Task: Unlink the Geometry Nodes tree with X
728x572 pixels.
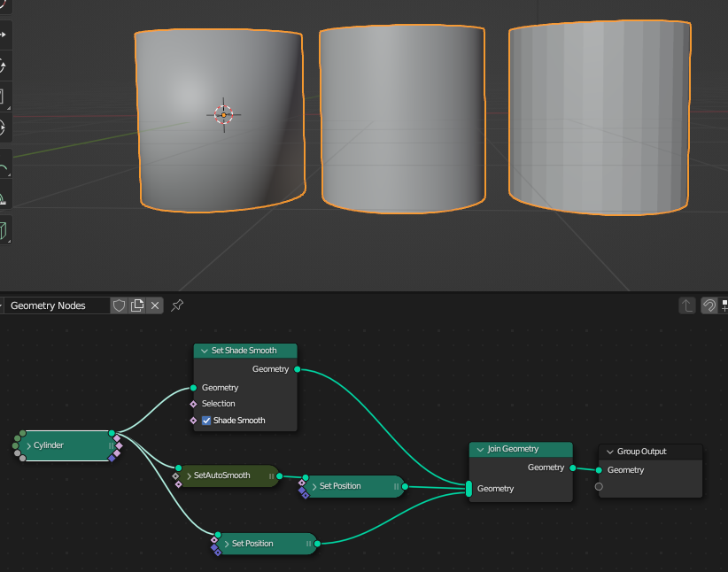Action: (x=155, y=305)
